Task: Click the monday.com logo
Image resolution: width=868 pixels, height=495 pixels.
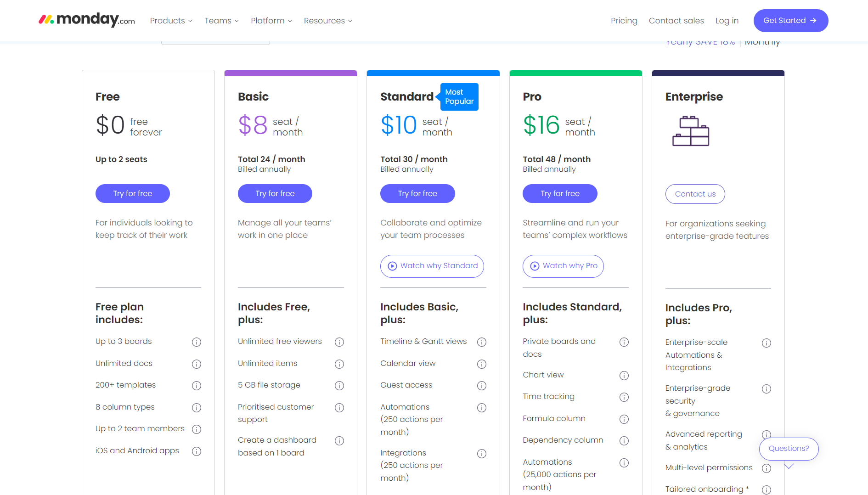Action: 86,19
